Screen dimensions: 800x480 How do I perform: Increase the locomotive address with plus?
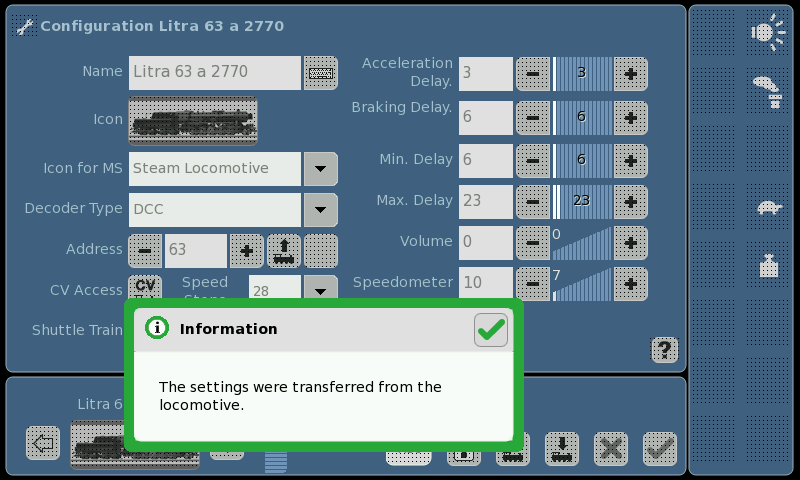pyautogui.click(x=247, y=251)
